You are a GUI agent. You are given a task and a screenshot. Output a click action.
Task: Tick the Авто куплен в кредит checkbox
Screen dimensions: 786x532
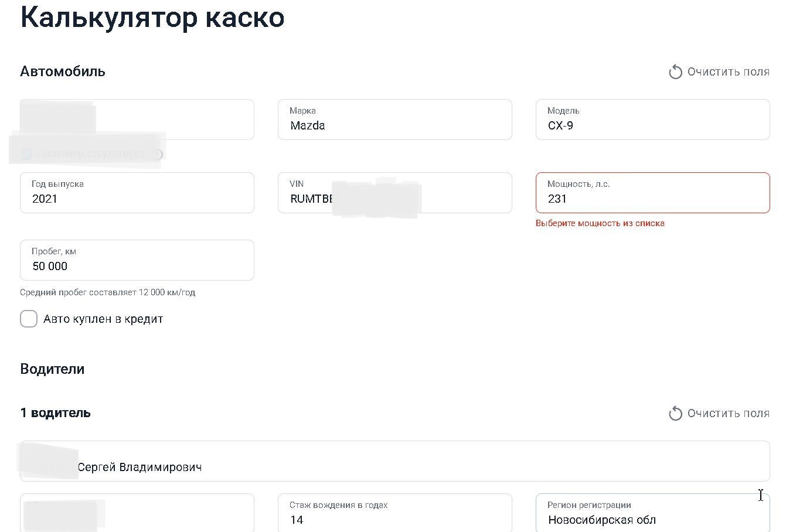pyautogui.click(x=29, y=319)
